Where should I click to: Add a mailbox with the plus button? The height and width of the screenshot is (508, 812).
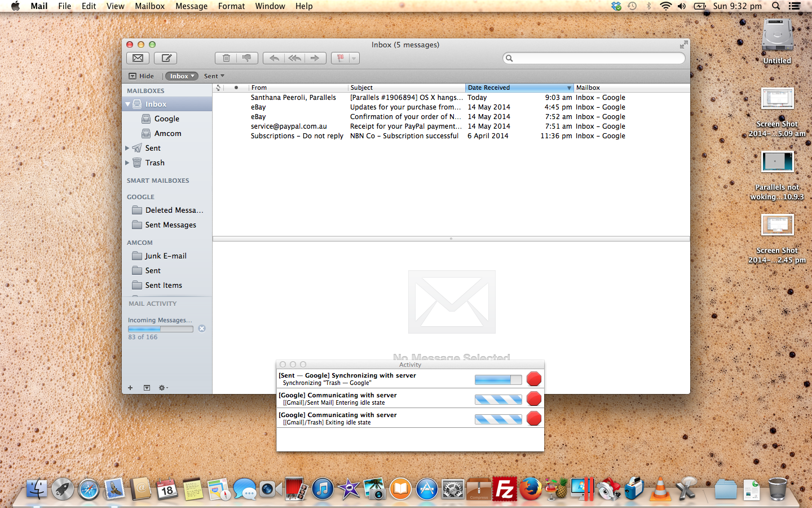tap(130, 388)
